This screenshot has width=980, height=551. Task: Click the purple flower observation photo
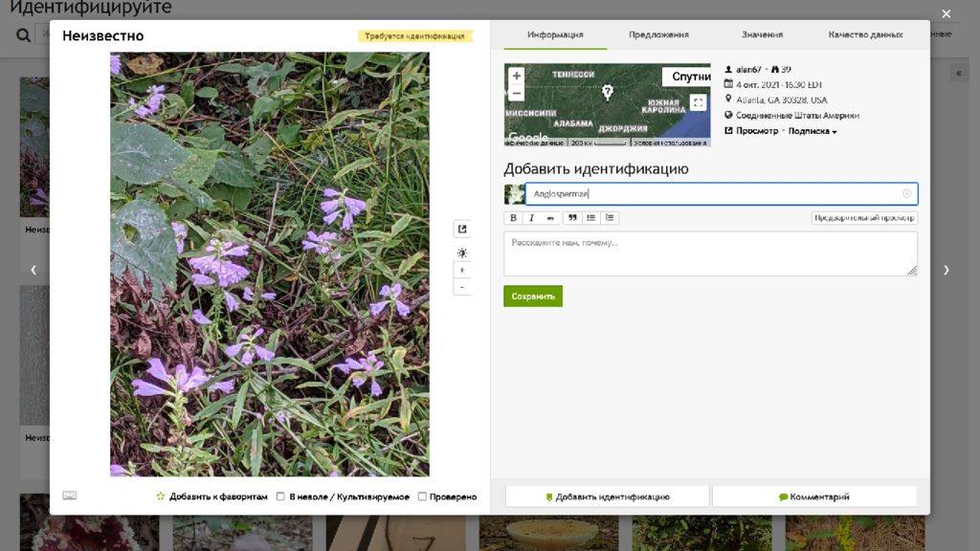[x=269, y=264]
